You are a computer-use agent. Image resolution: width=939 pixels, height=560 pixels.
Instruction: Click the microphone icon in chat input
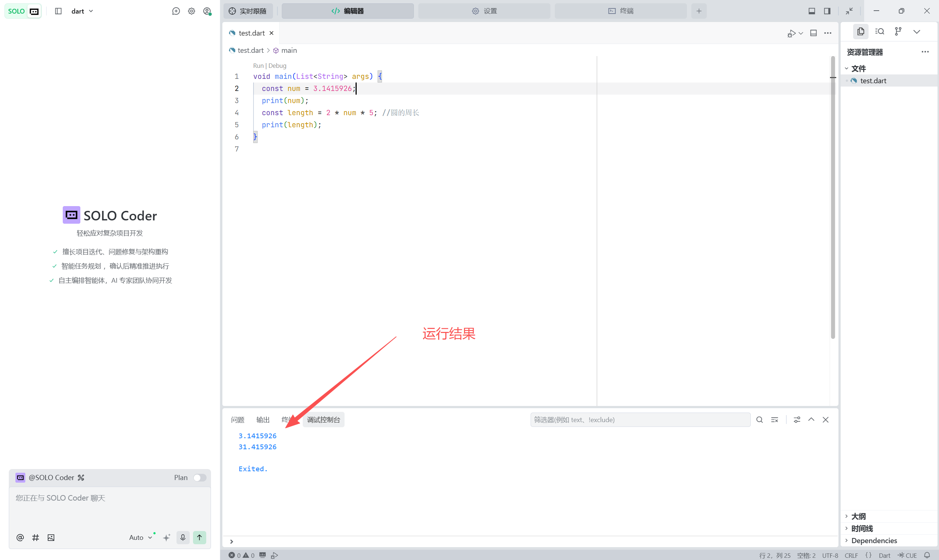[x=183, y=537]
